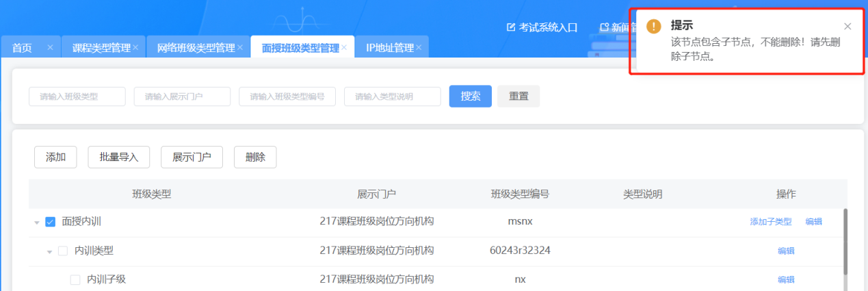This screenshot has width=868, height=291.
Task: Click the 展示门户 button
Action: point(192,157)
